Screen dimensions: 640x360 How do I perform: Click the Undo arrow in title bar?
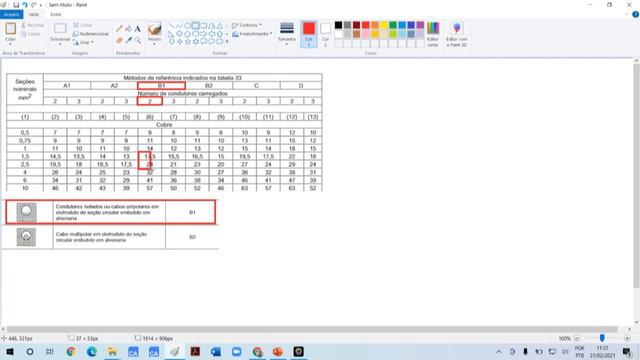coord(25,5)
